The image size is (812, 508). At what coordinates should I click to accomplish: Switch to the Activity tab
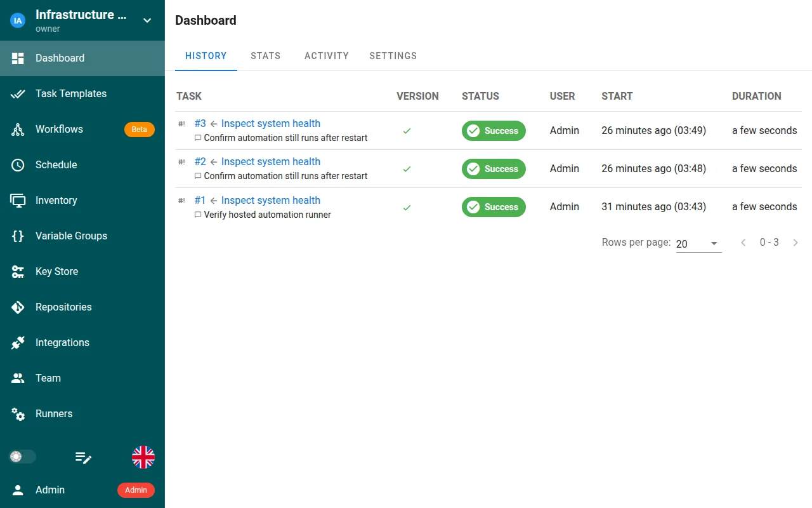click(x=327, y=56)
